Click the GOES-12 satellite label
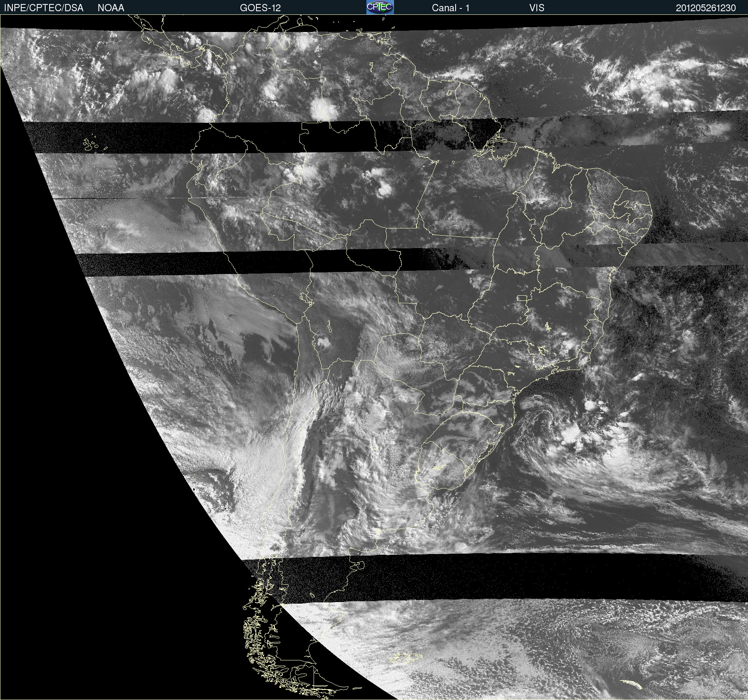 pos(260,8)
